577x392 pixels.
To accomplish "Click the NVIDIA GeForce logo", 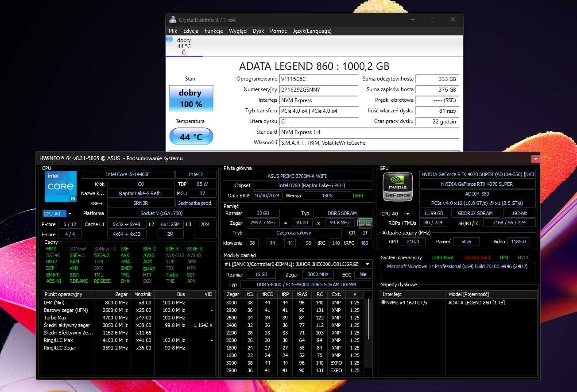I will pyautogui.click(x=398, y=186).
